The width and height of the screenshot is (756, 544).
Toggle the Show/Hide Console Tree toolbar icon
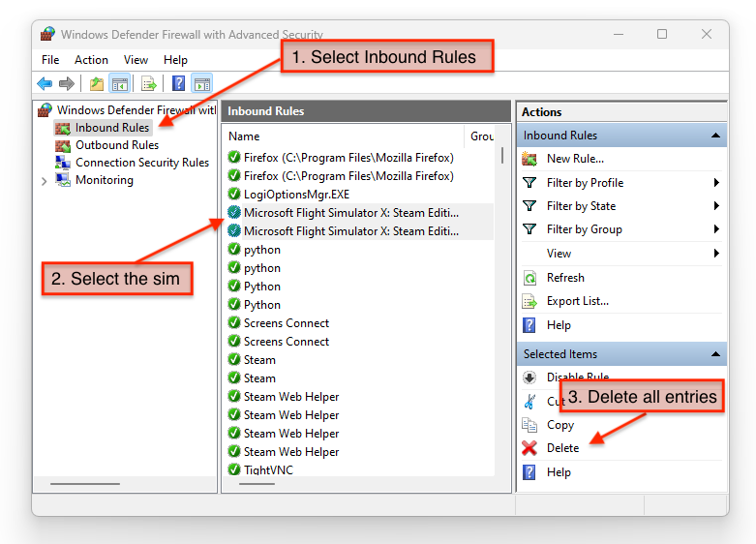[x=120, y=84]
